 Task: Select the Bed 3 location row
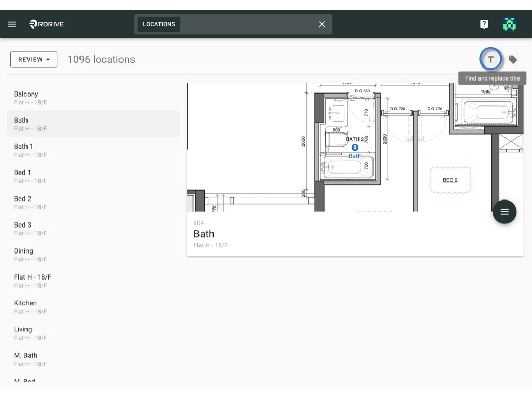click(94, 229)
